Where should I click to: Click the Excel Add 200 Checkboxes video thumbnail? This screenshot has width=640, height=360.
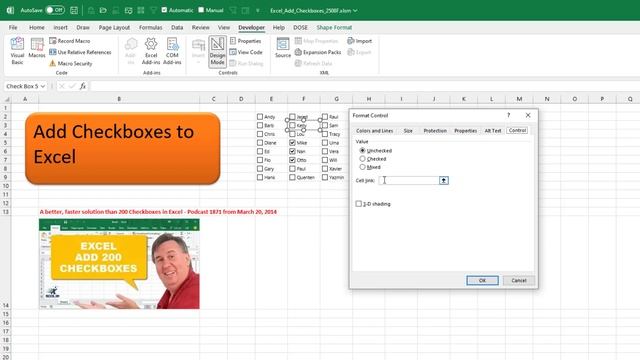(119, 264)
